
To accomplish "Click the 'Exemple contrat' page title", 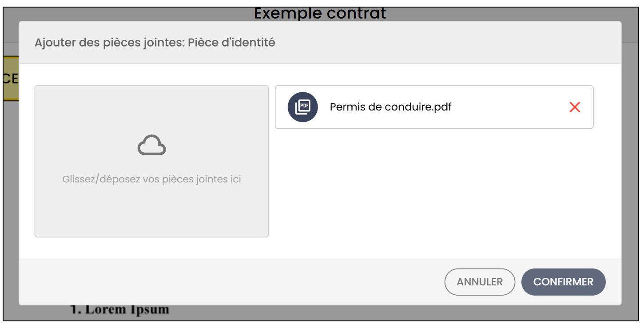I will (320, 13).
